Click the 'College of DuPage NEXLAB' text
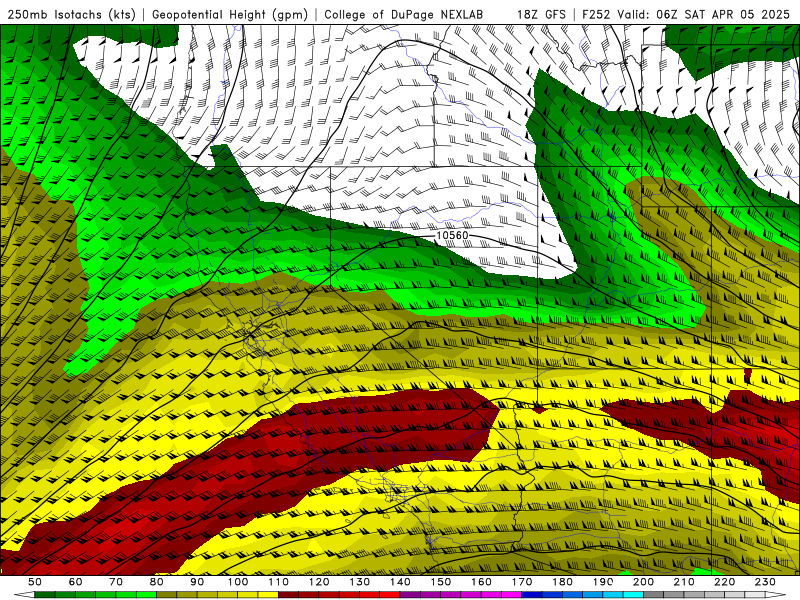Screen dimensions: 800x600 click(x=404, y=15)
